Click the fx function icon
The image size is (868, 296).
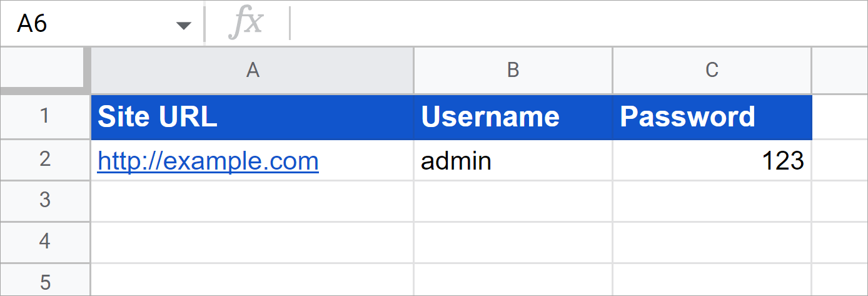(x=246, y=24)
